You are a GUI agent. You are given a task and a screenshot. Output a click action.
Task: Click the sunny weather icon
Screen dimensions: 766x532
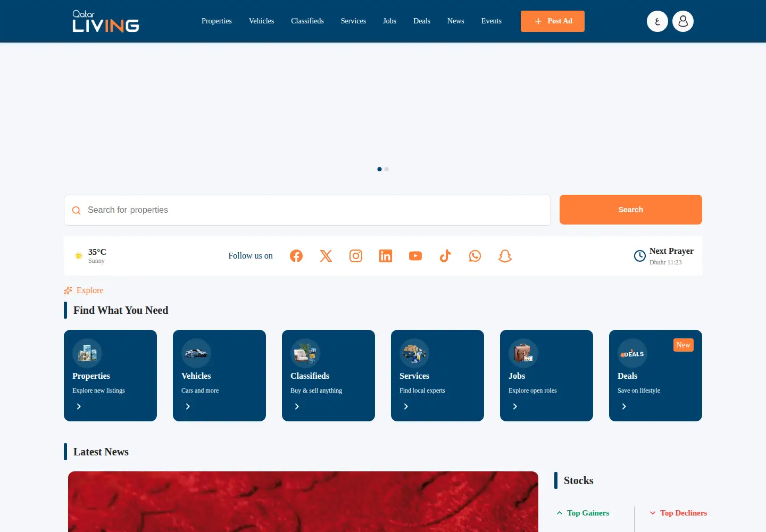[x=79, y=256]
